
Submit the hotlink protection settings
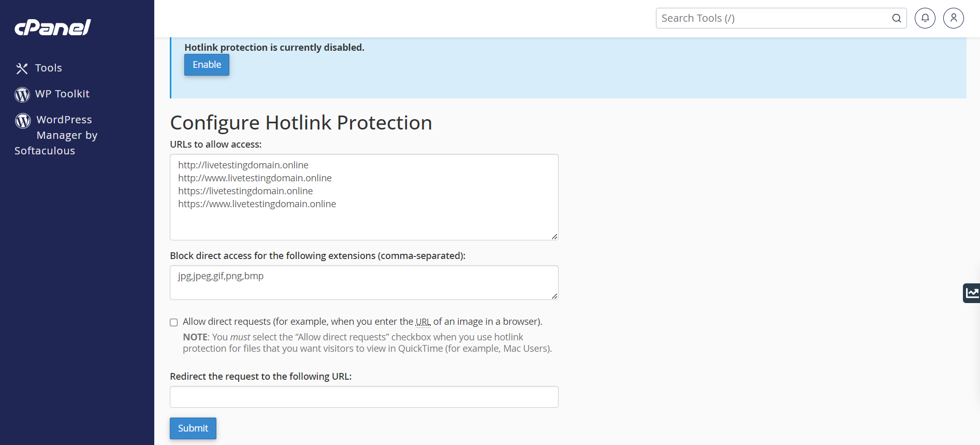click(193, 428)
